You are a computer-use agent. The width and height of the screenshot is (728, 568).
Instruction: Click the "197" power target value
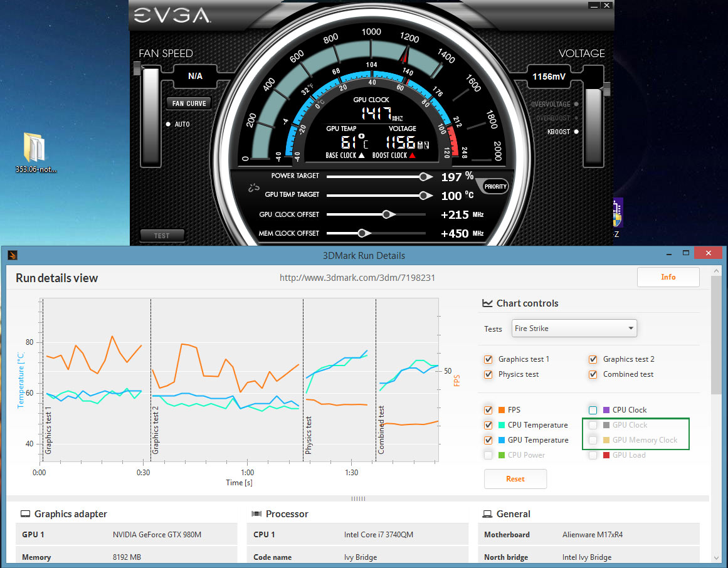coord(451,177)
